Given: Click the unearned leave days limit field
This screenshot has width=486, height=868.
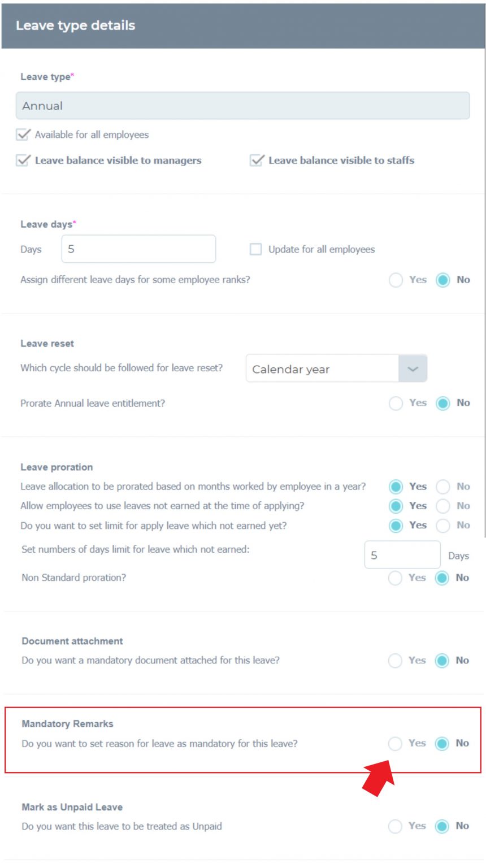Looking at the screenshot, I should (x=402, y=554).
